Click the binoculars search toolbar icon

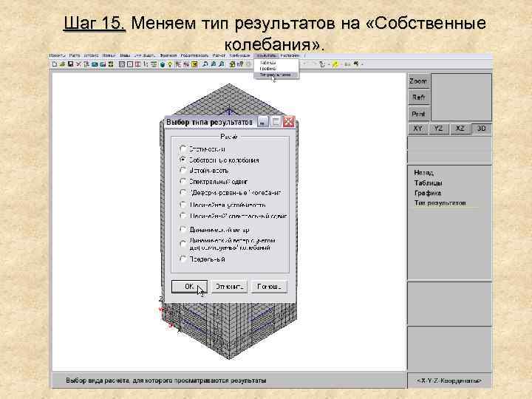(356, 64)
